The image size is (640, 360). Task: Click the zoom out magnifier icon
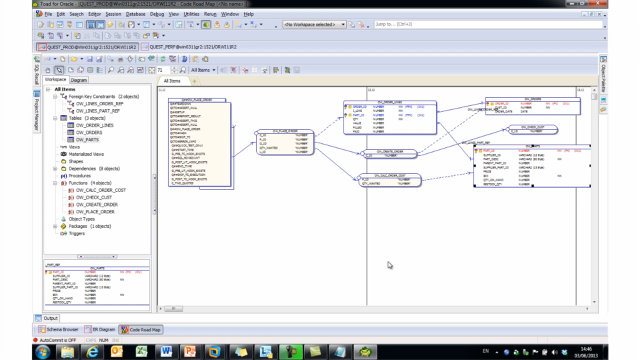click(121, 70)
